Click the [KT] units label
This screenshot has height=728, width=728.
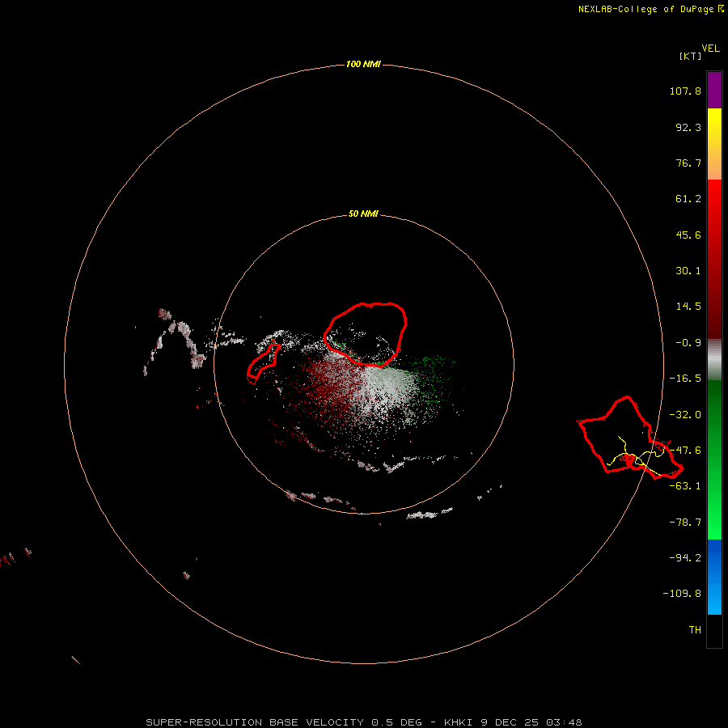pyautogui.click(x=690, y=56)
